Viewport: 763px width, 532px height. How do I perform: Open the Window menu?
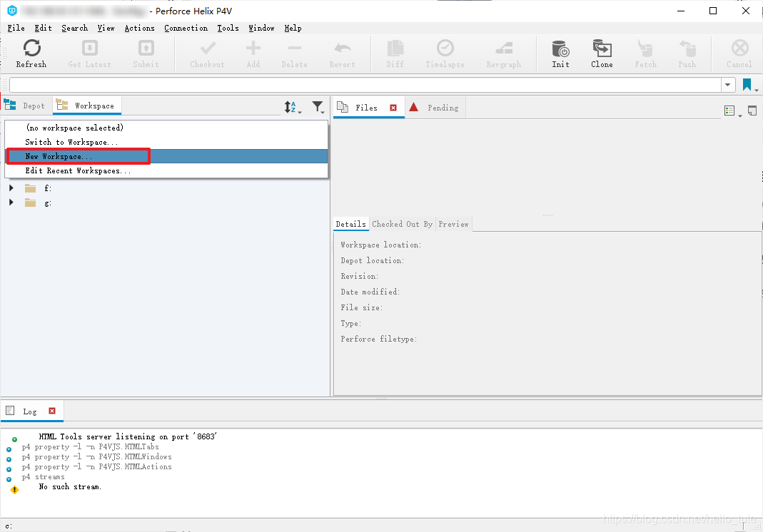tap(261, 29)
